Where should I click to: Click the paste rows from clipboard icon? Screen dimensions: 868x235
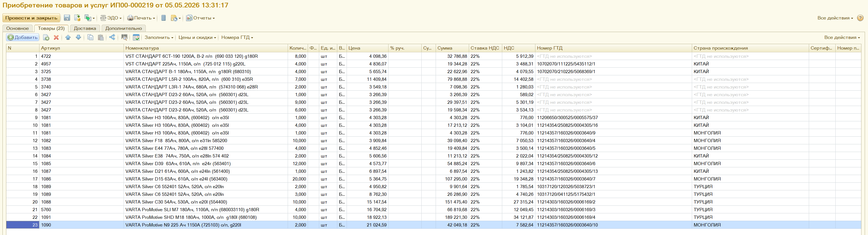(100, 37)
